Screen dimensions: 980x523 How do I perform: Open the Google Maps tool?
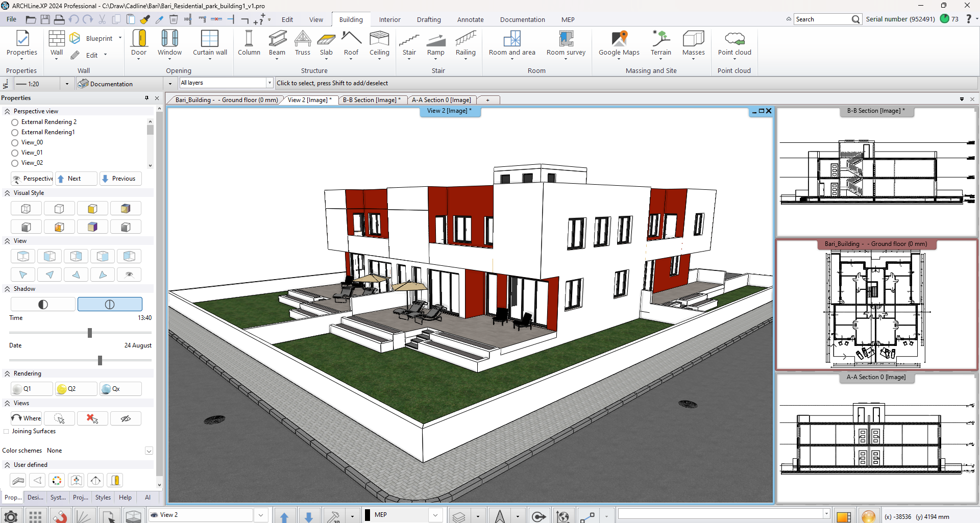tap(619, 43)
